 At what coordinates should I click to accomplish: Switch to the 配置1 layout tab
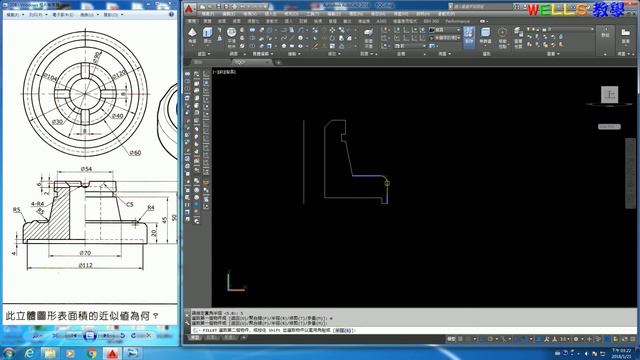[211, 338]
